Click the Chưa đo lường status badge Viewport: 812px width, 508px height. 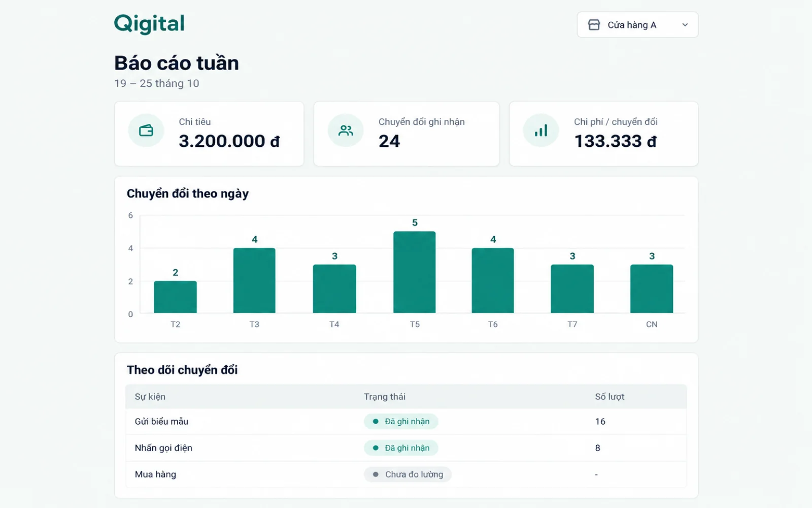[x=408, y=474]
